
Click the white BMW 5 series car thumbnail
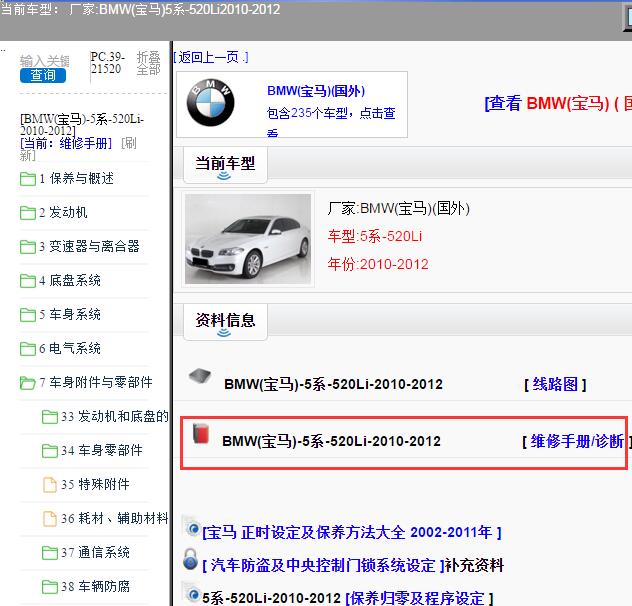pyautogui.click(x=247, y=239)
